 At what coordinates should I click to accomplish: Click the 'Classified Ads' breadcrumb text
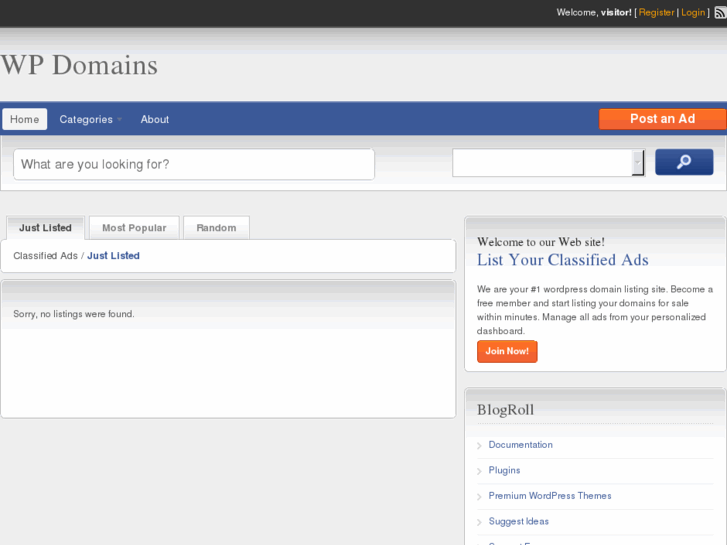pyautogui.click(x=45, y=256)
